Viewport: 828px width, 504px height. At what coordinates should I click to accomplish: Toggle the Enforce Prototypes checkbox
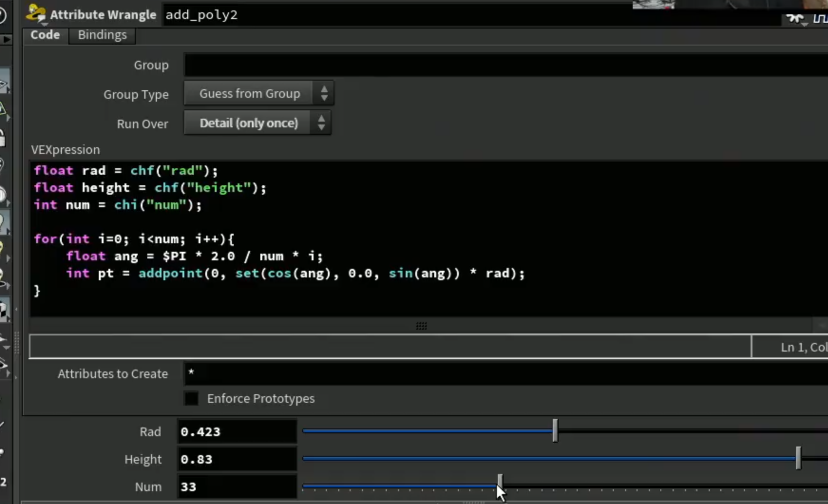(x=191, y=398)
